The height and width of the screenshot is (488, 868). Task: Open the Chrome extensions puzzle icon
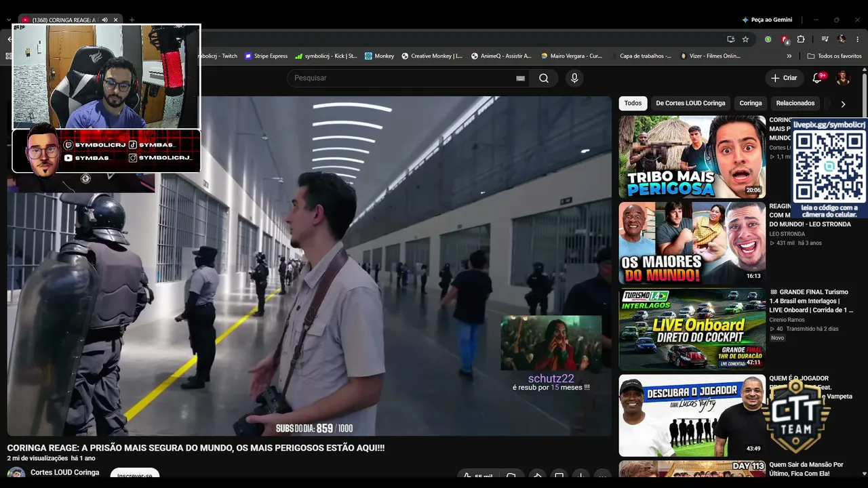[x=801, y=39]
